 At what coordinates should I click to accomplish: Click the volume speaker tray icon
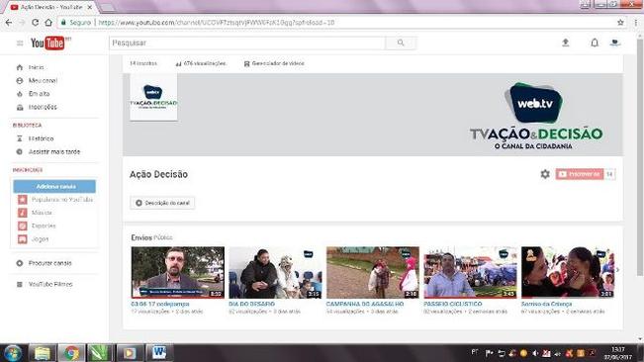click(535, 353)
